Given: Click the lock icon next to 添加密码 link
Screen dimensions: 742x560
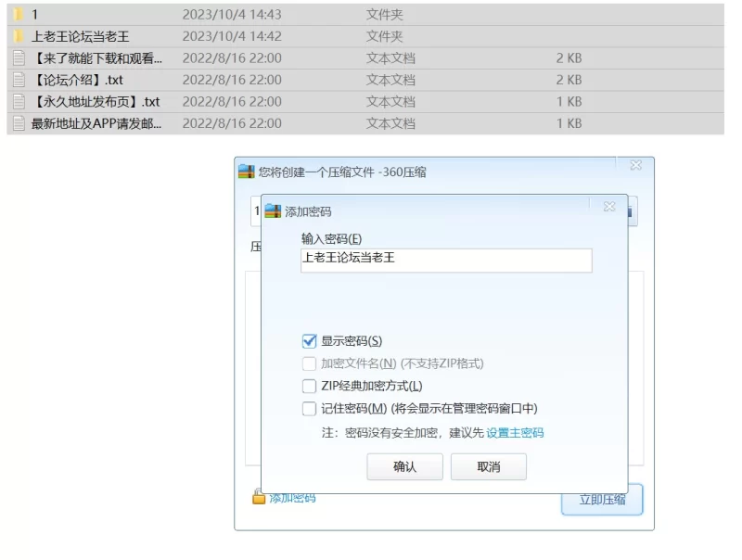Looking at the screenshot, I should pos(259,498).
